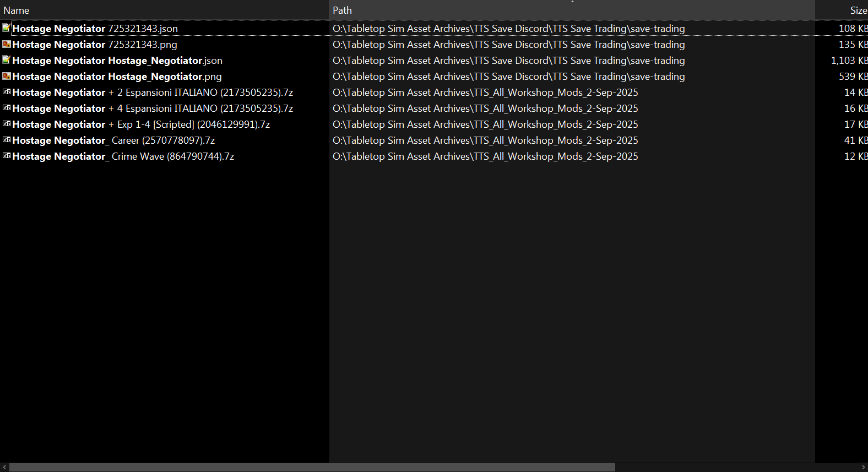Sort results by the Size column header
Screen dimensions: 868x472
(842, 10)
